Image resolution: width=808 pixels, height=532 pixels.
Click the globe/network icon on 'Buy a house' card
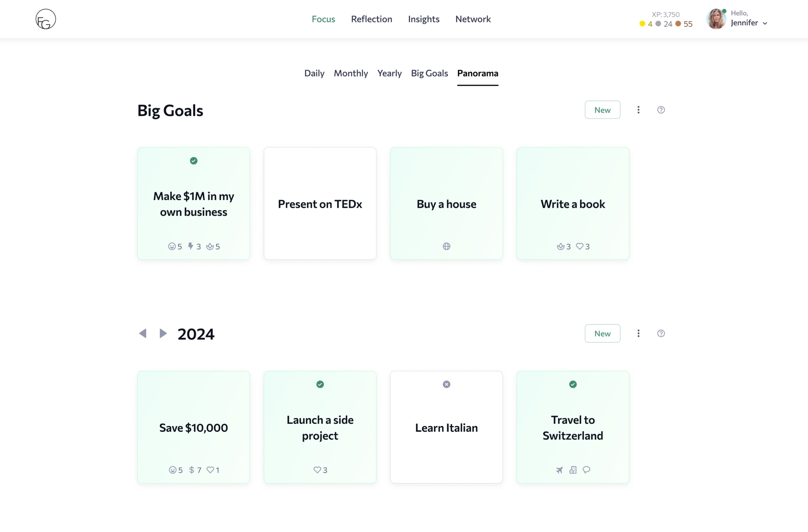pyautogui.click(x=446, y=246)
